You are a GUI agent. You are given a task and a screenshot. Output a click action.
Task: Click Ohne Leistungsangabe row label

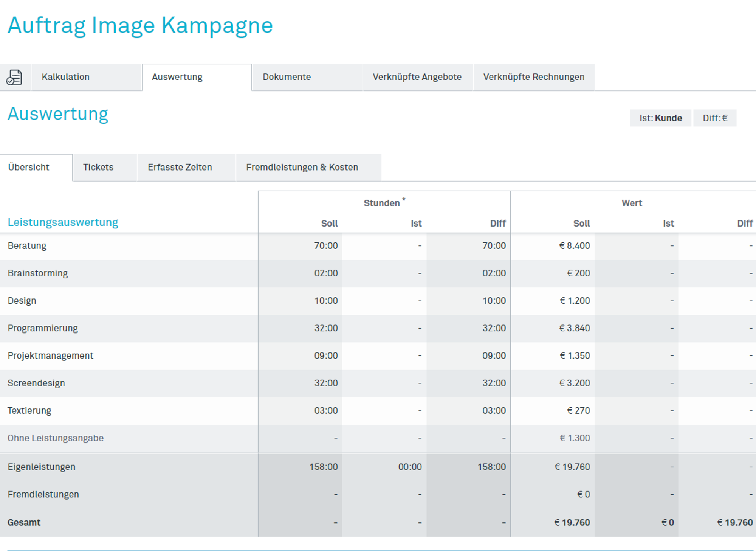[56, 438]
